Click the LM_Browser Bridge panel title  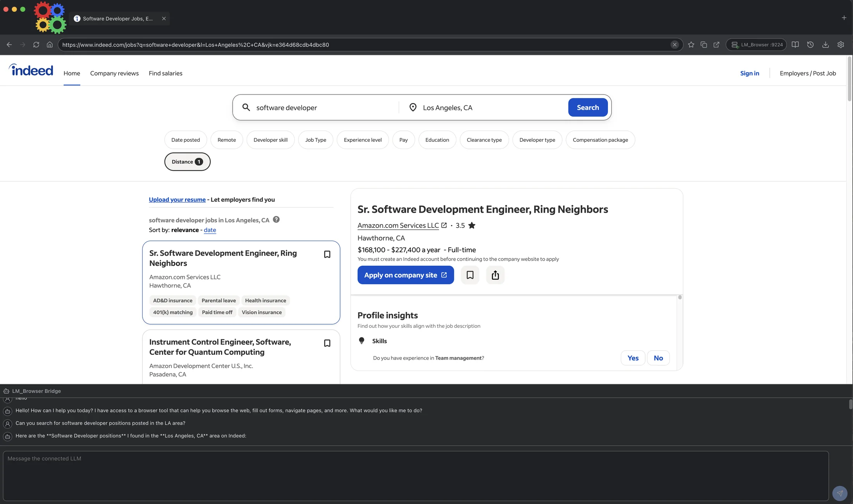click(36, 391)
